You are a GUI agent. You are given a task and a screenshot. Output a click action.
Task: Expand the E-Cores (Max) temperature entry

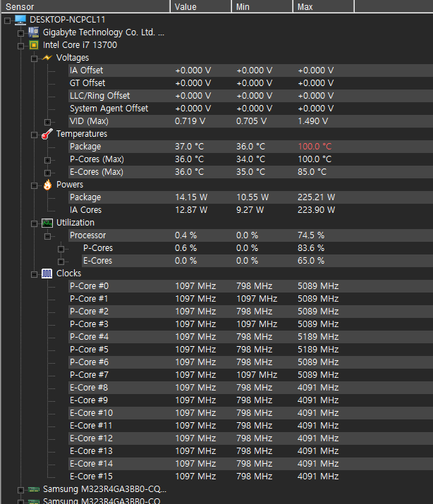tap(47, 173)
